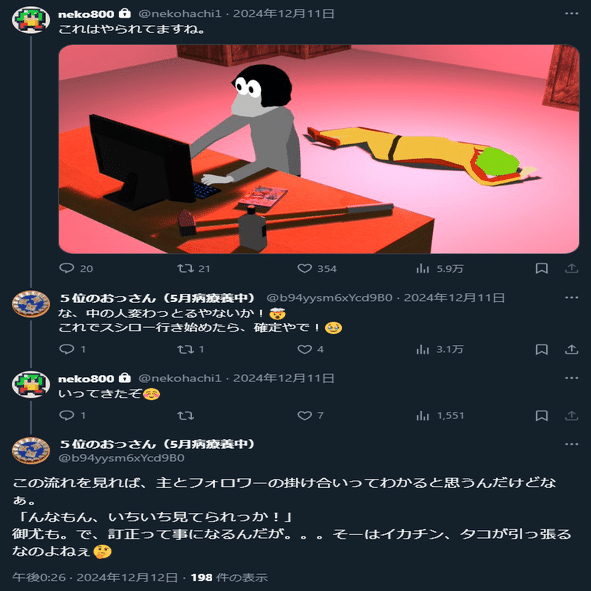Open more menu on second tweet by 5位のおっさん

pyautogui.click(x=571, y=298)
